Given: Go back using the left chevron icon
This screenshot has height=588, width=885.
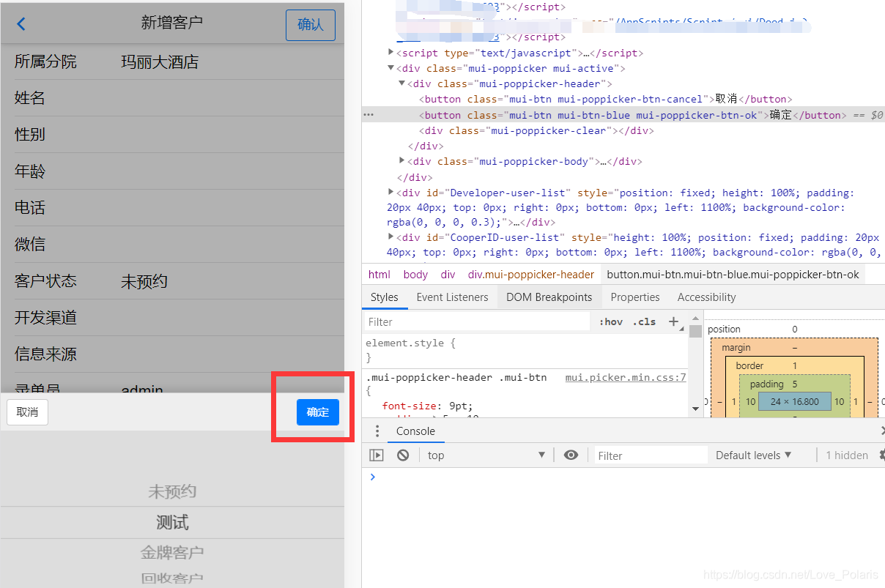Looking at the screenshot, I should (x=21, y=24).
